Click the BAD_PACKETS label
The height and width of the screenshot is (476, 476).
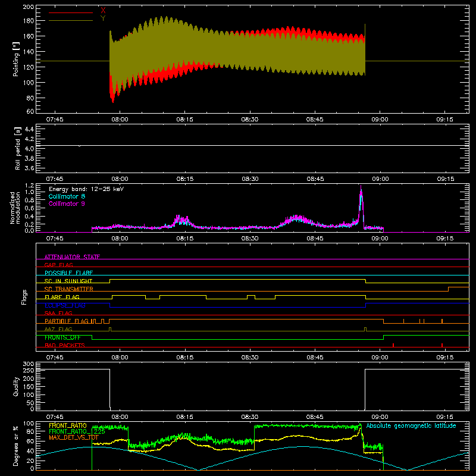65,345
